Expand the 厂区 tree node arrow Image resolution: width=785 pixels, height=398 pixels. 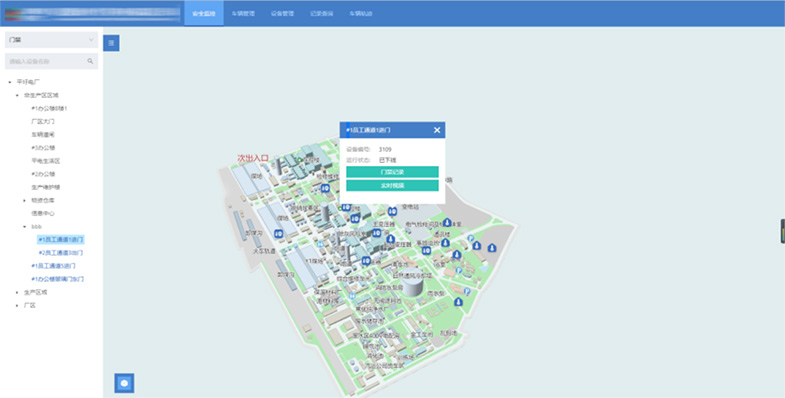(18, 305)
